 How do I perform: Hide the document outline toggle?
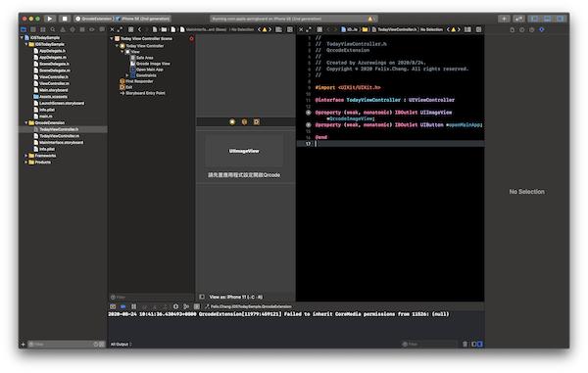[202, 297]
